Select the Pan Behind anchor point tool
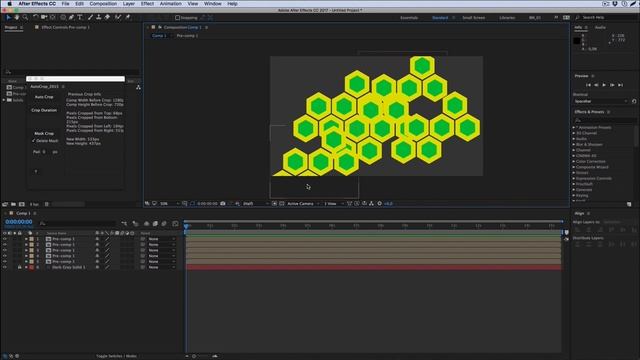 pos(53,18)
